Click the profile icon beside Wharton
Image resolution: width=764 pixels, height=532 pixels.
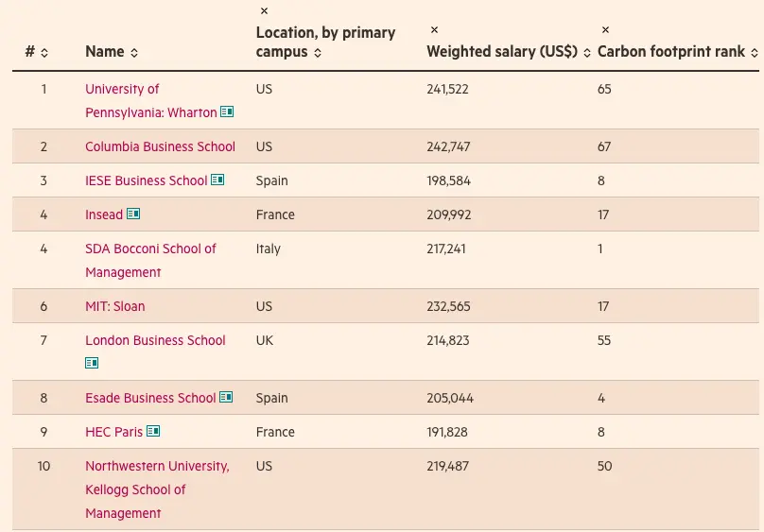pyautogui.click(x=227, y=112)
